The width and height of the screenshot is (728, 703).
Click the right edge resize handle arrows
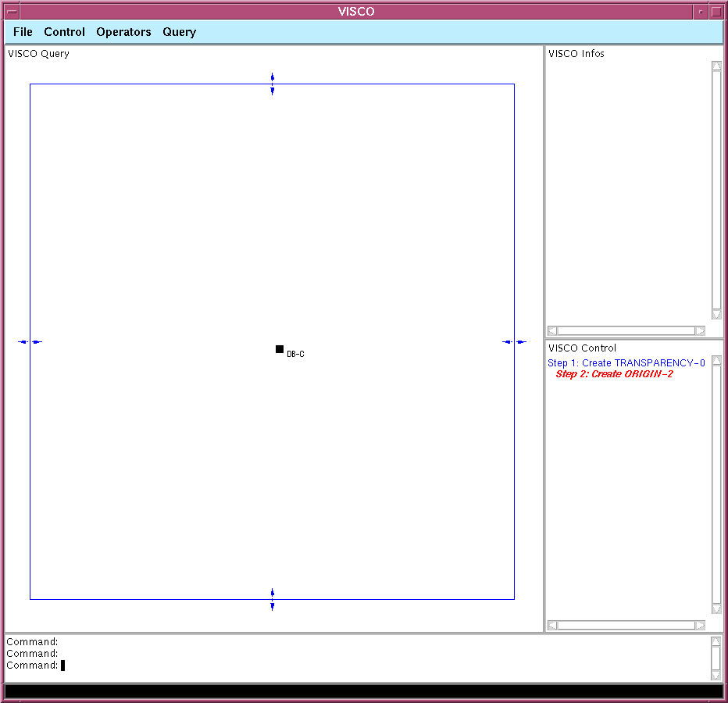[515, 342]
